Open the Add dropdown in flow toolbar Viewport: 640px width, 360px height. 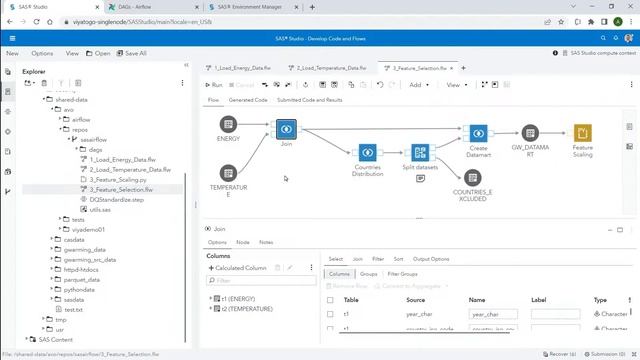pos(419,85)
